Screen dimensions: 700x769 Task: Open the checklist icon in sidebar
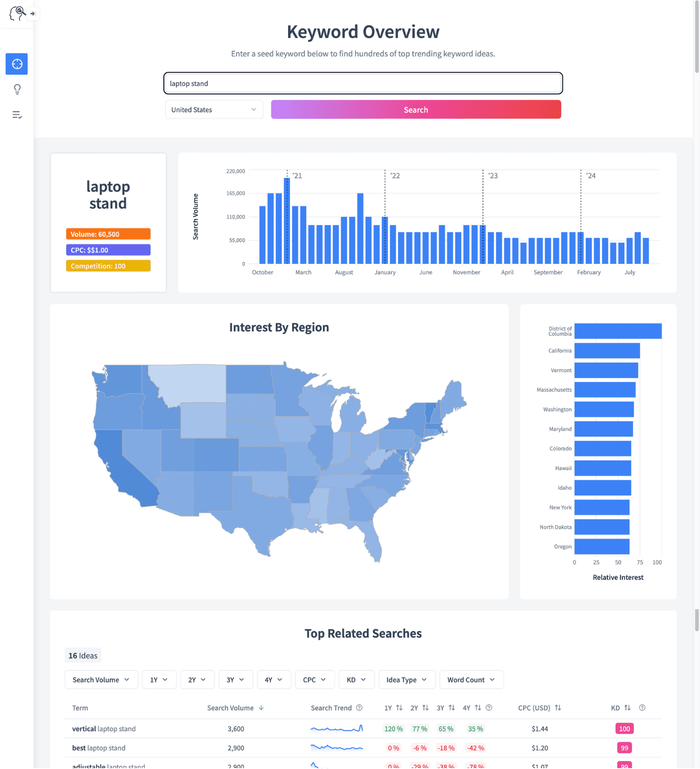(x=17, y=115)
